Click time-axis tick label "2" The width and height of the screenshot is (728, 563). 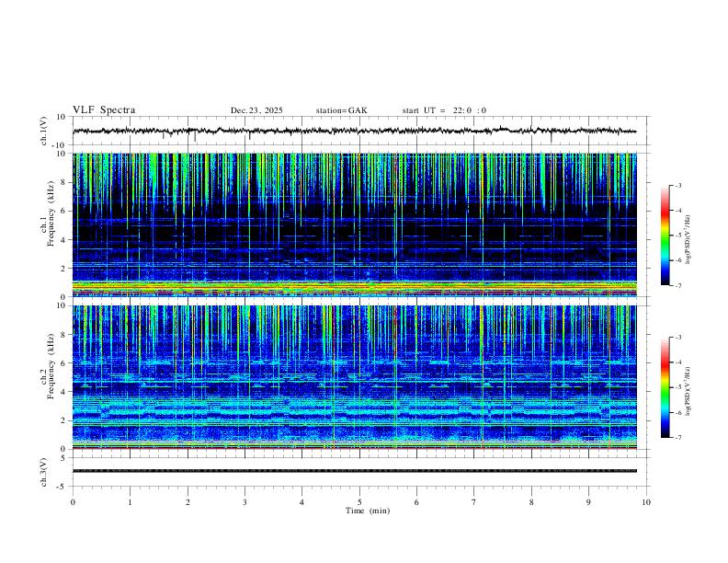188,502
